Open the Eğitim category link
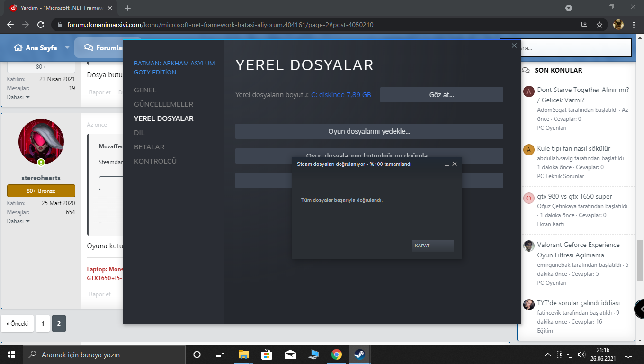This screenshot has height=364, width=644. pyautogui.click(x=545, y=331)
